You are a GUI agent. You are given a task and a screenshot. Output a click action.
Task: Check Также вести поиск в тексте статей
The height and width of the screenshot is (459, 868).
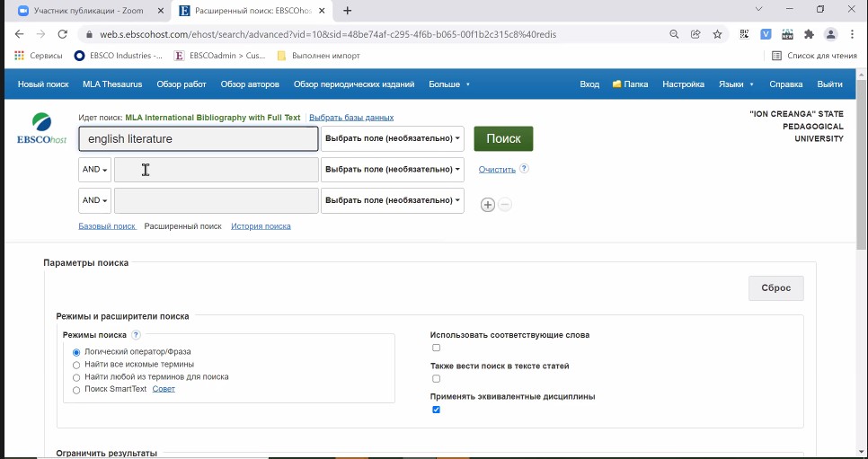point(436,379)
